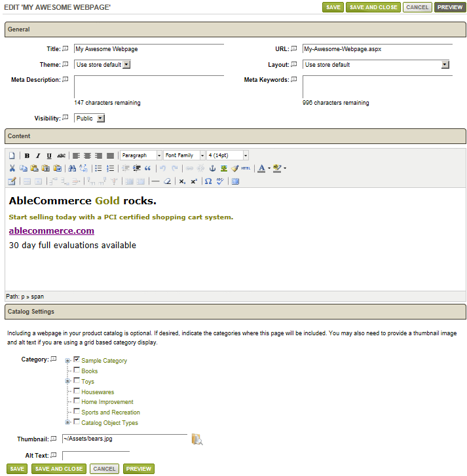Clean up messy code broom icon
Image resolution: width=467 pixels, height=476 pixels.
coord(235,168)
